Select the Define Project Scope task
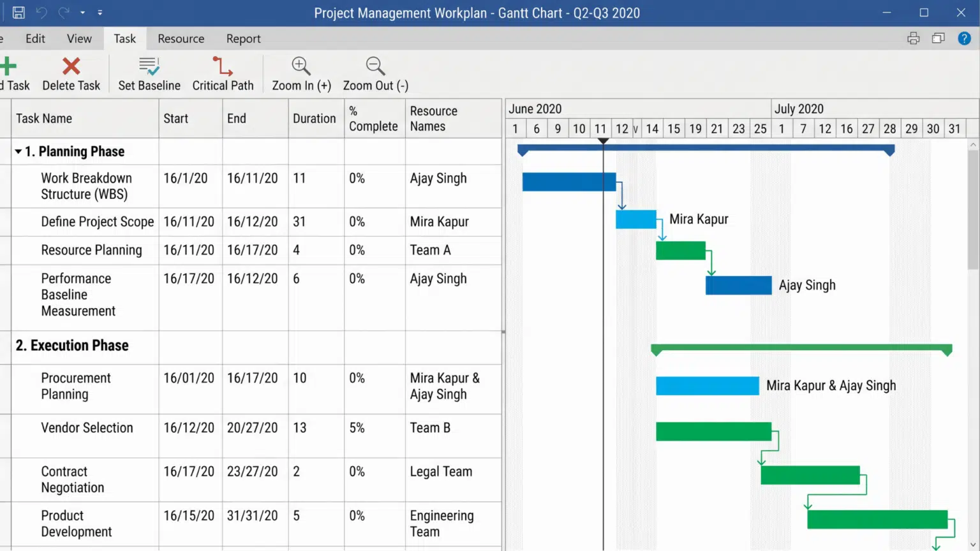Viewport: 980px width, 551px height. (98, 222)
